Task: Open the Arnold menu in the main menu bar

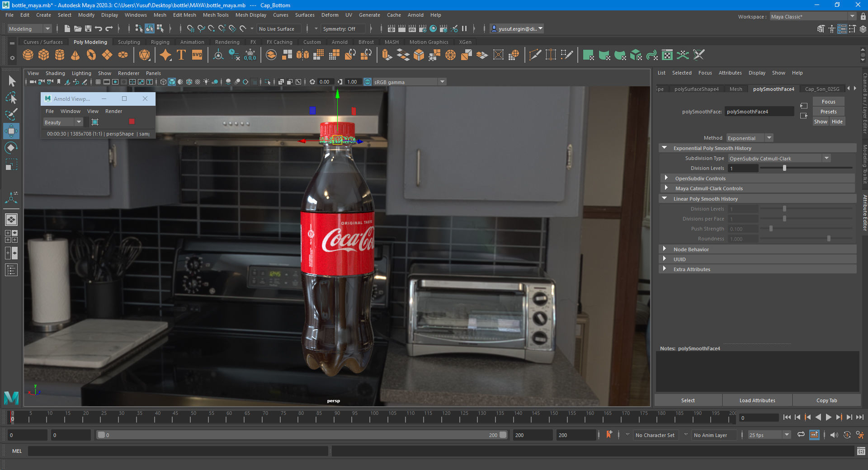Action: [x=415, y=15]
